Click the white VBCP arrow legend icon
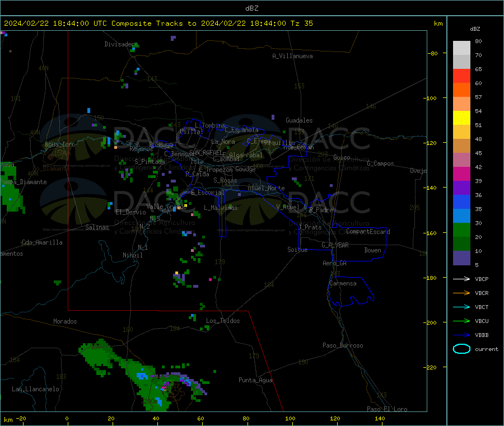This screenshot has height=426, width=504. click(461, 279)
